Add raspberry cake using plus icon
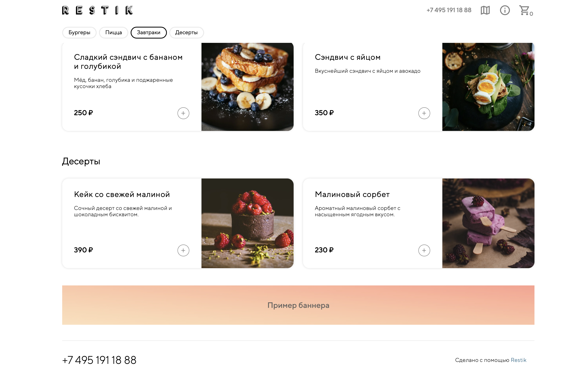Image resolution: width=588 pixels, height=379 pixels. (183, 250)
